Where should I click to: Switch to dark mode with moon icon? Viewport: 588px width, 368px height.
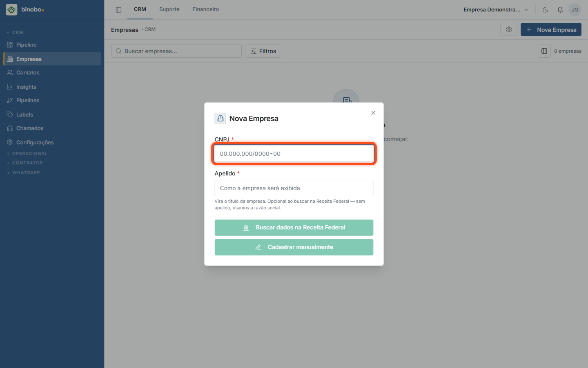click(x=546, y=9)
